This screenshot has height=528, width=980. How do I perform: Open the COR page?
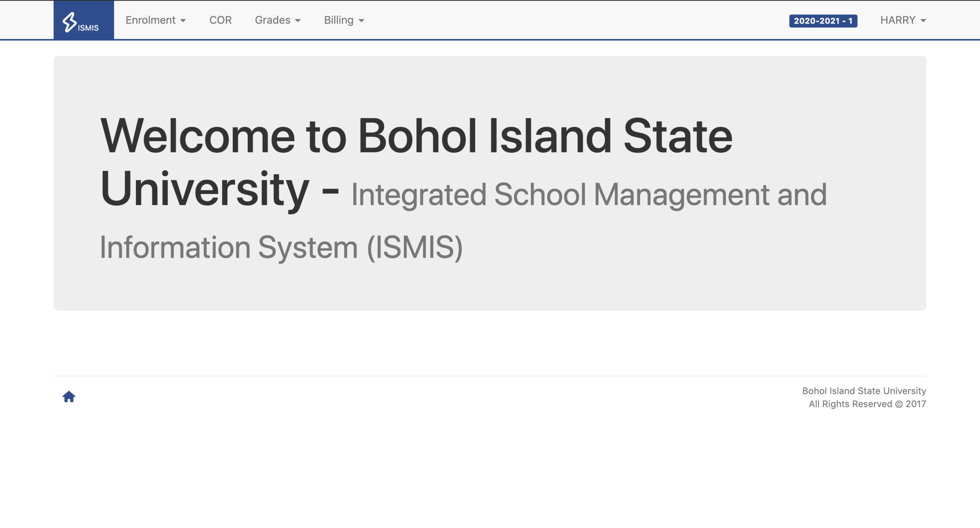(220, 20)
